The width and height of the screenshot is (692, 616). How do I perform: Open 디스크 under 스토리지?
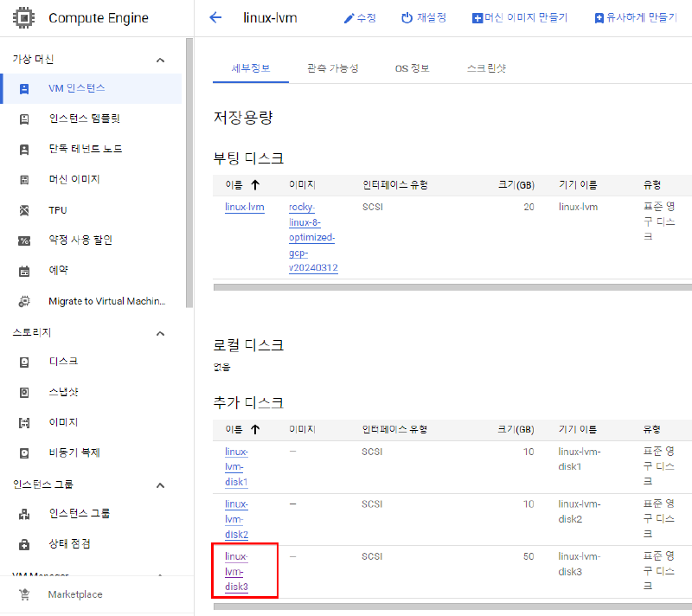point(63,363)
